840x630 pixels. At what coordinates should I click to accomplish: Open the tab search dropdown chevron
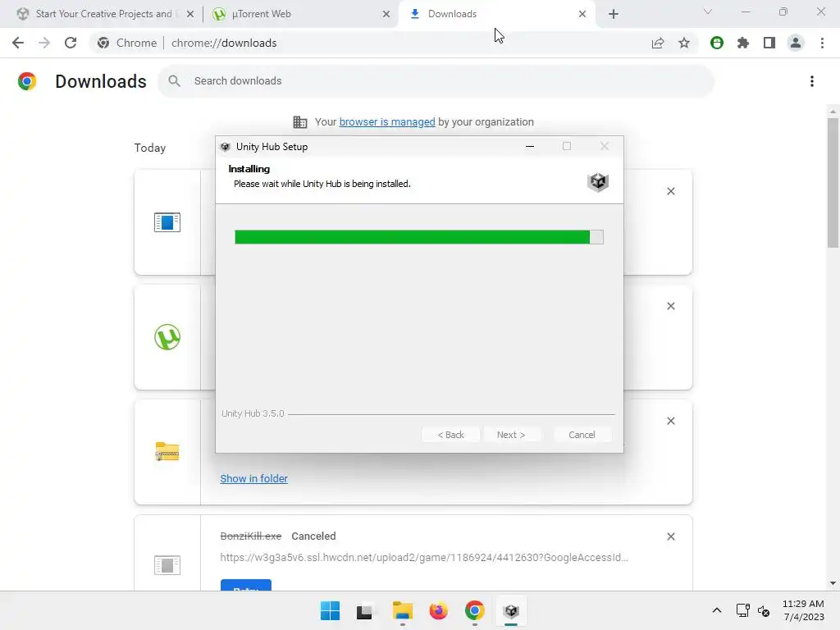tap(708, 11)
